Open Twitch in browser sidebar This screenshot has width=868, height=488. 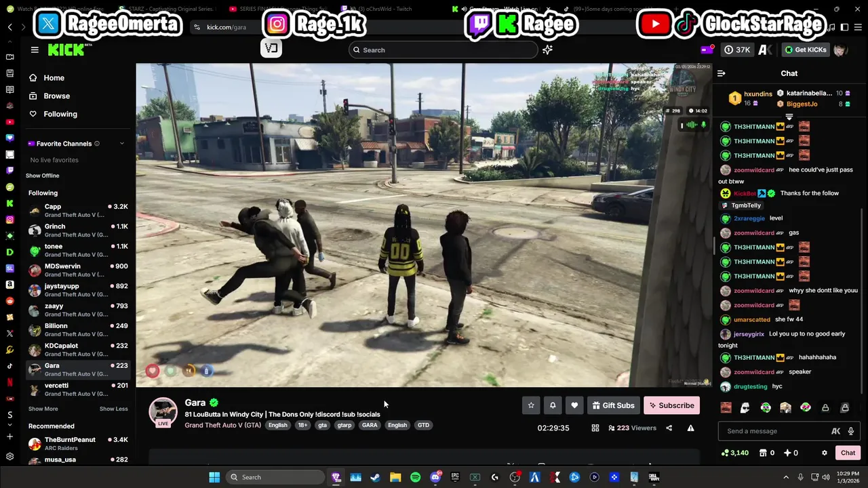pos(9,170)
